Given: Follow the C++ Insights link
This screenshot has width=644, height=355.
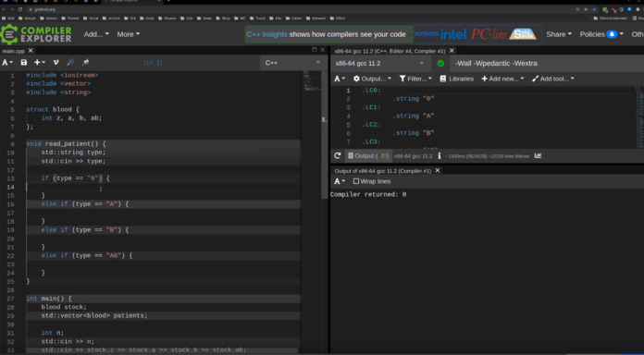Looking at the screenshot, I should click(267, 34).
